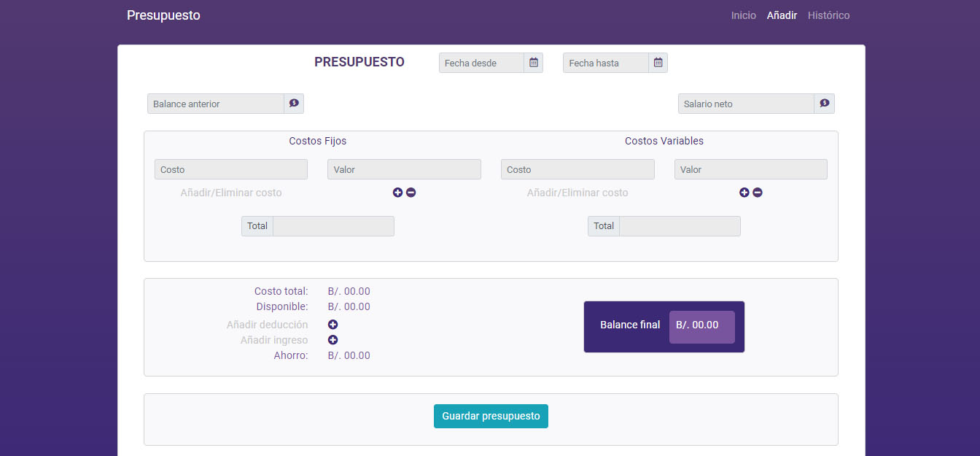Click the Costo field under Costos Fijos

coord(230,169)
